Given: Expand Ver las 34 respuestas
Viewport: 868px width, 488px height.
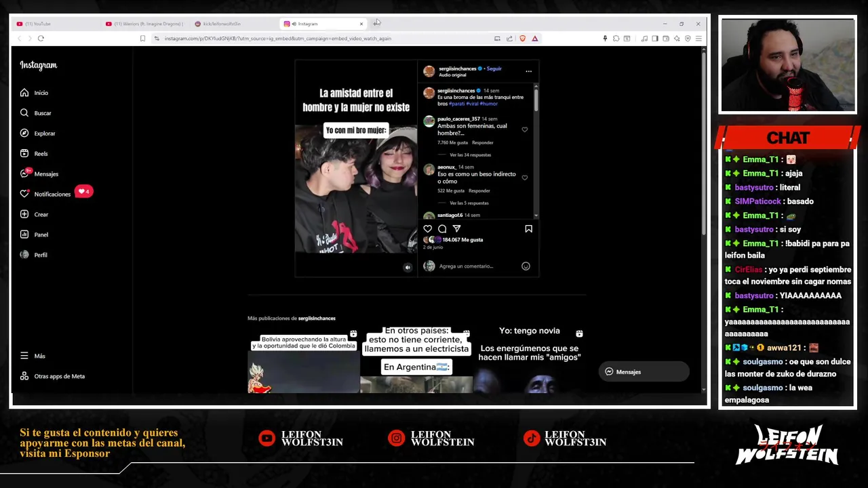Looking at the screenshot, I should [x=470, y=155].
